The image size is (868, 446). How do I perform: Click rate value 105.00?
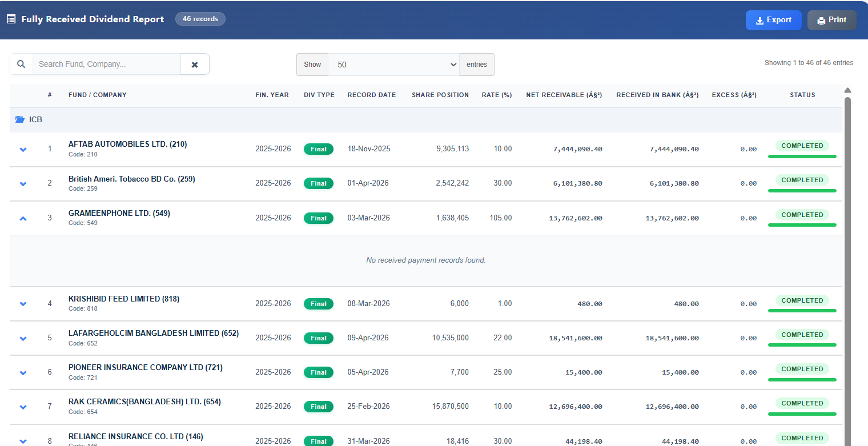(x=501, y=218)
